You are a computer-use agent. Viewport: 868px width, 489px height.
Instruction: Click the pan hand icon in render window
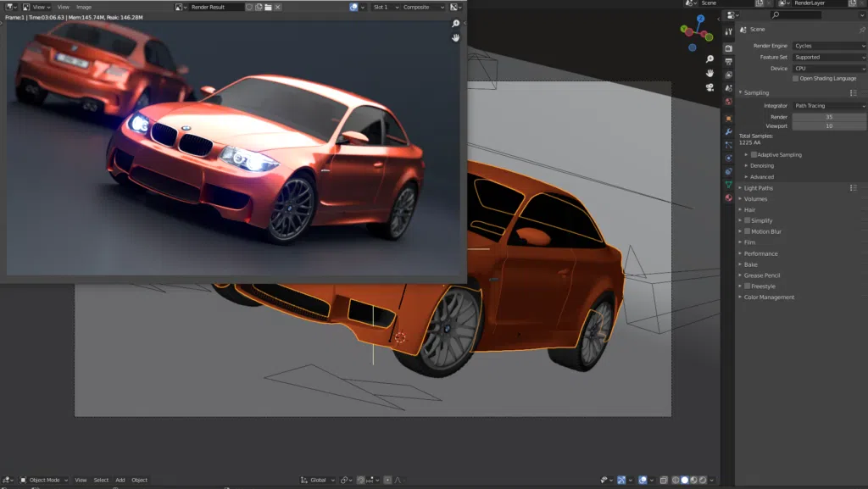(456, 37)
